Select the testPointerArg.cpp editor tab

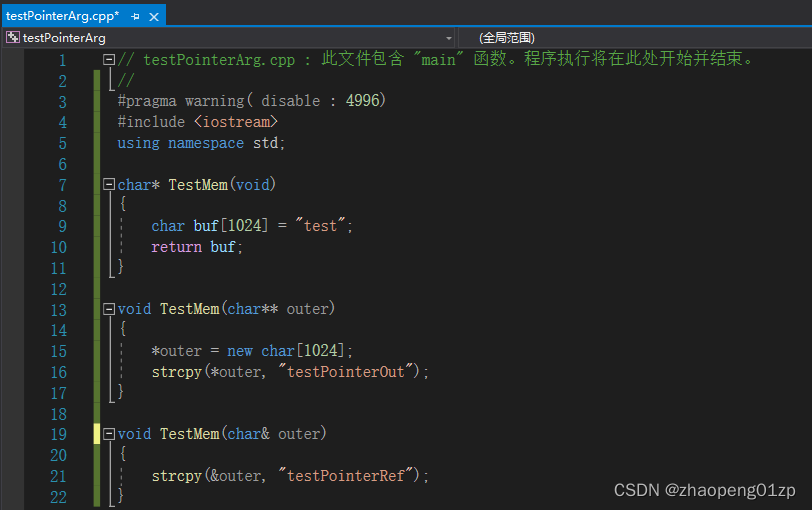[62, 16]
